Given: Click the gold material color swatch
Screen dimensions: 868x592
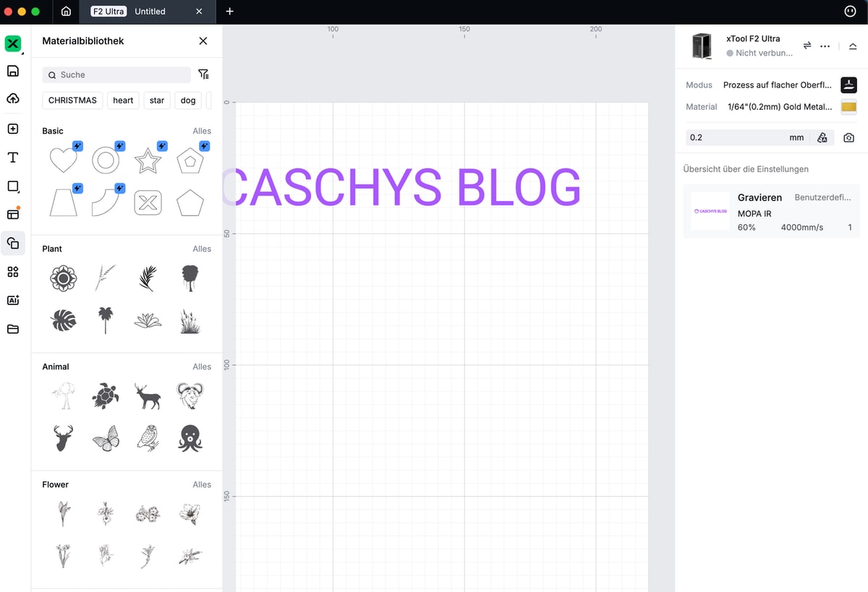Looking at the screenshot, I should point(848,107).
